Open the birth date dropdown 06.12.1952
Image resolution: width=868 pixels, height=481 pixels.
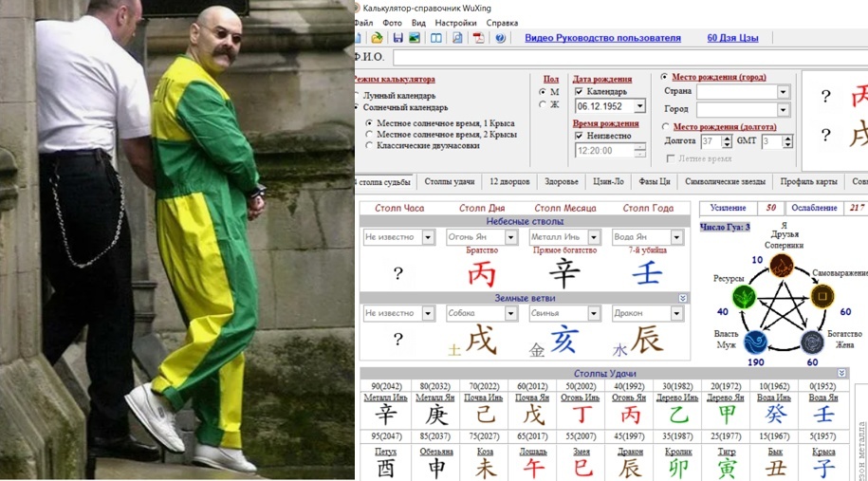640,105
